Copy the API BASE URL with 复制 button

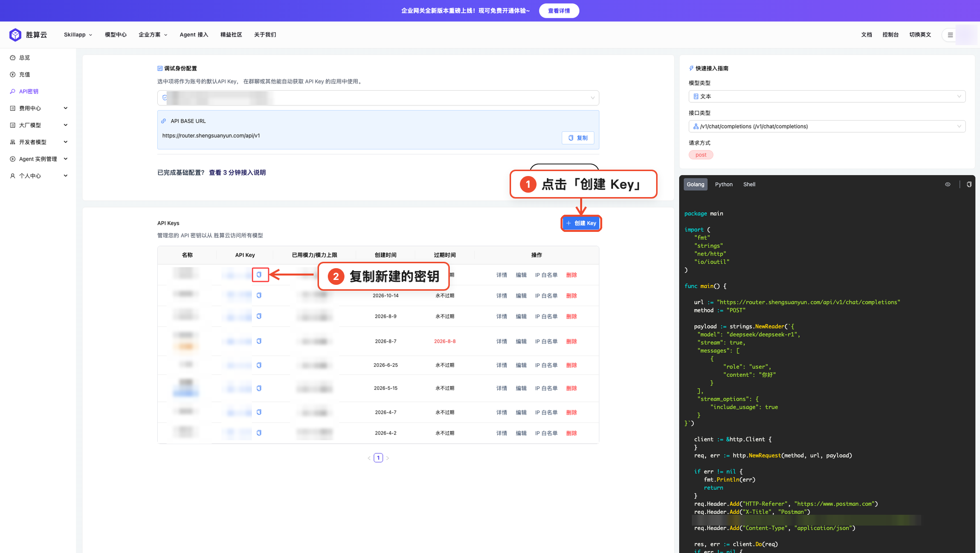578,138
